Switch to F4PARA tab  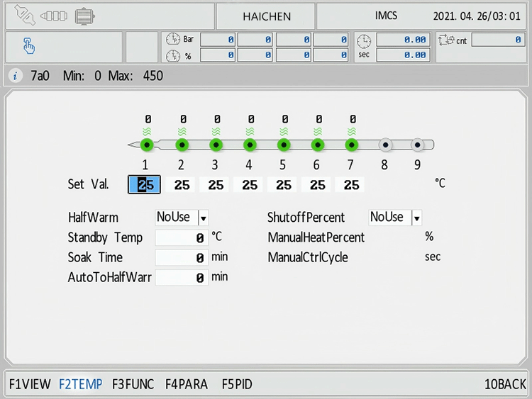click(187, 384)
